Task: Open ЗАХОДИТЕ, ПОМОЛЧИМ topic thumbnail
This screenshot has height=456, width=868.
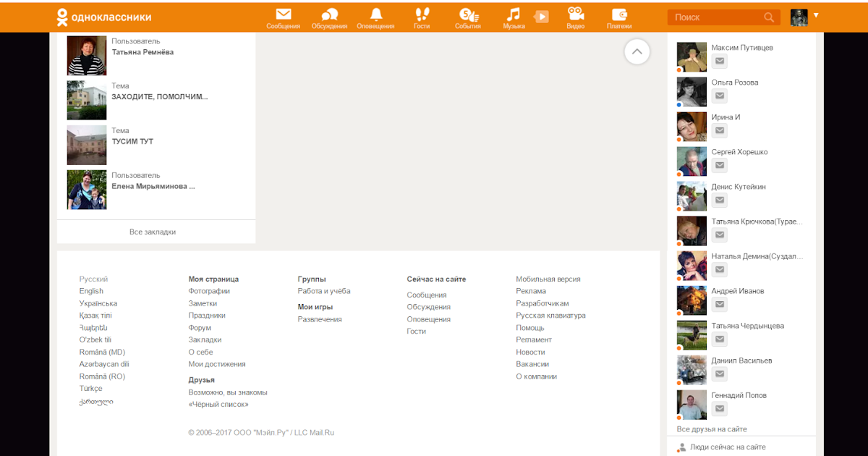Action: tap(87, 100)
